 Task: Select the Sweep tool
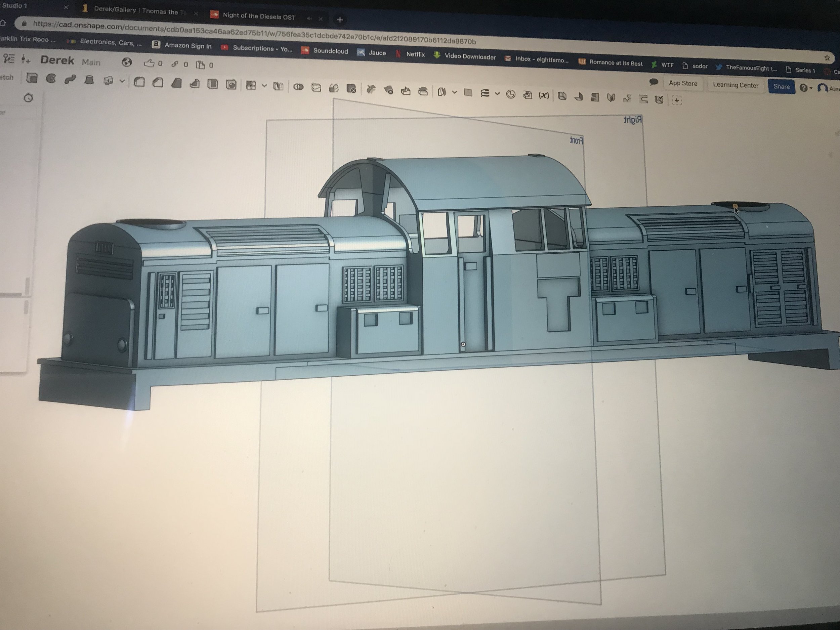pyautogui.click(x=70, y=79)
